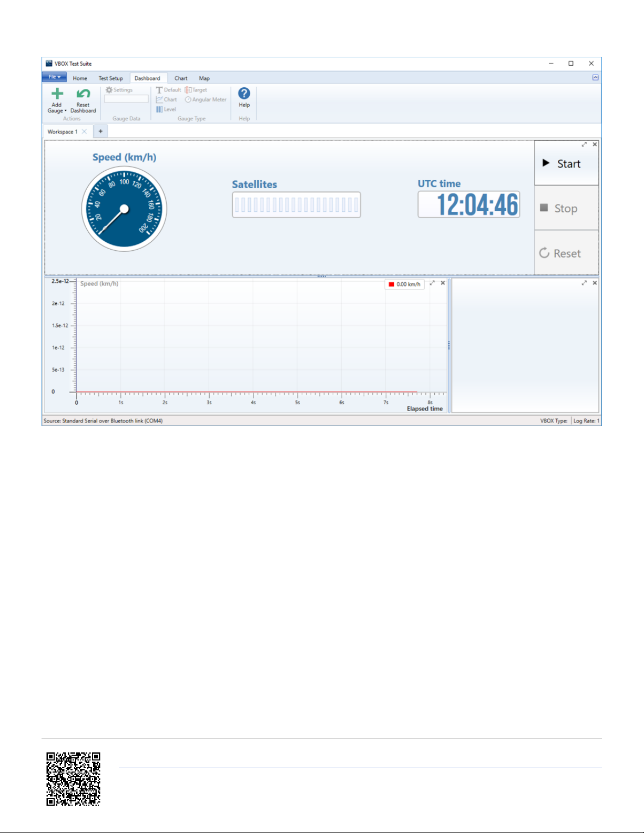Screen dimensions: 644x833
Task: Choose the Chart gauge type
Action: [x=167, y=100]
